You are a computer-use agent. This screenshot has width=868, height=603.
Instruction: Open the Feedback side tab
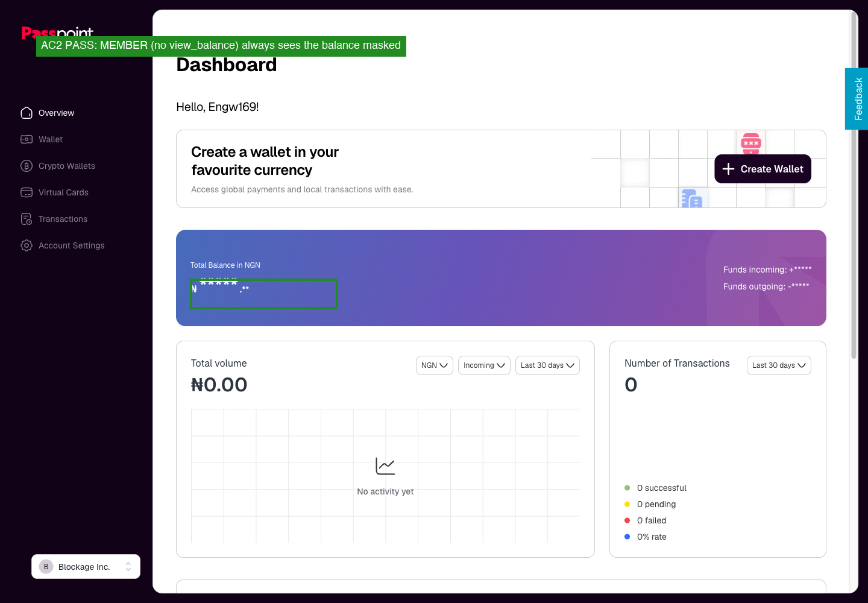[858, 99]
